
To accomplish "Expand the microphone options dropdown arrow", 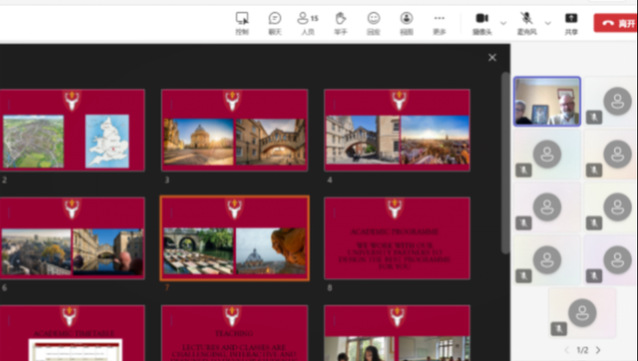I will tap(548, 23).
